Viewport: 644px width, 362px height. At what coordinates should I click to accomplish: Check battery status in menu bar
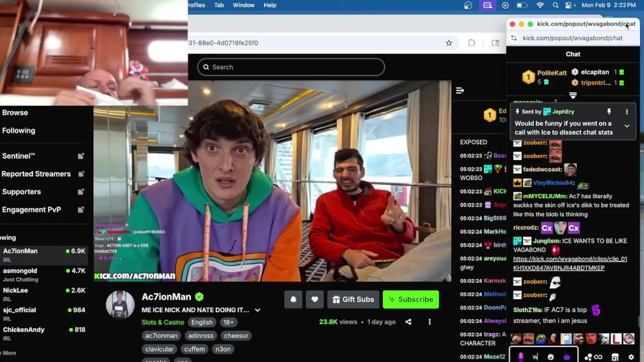pos(522,5)
